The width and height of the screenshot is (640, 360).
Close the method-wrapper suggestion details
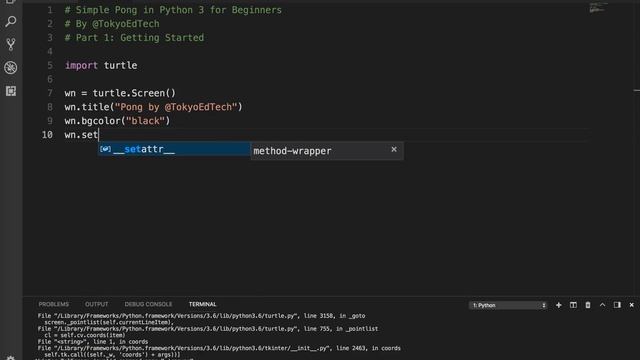[x=394, y=149]
